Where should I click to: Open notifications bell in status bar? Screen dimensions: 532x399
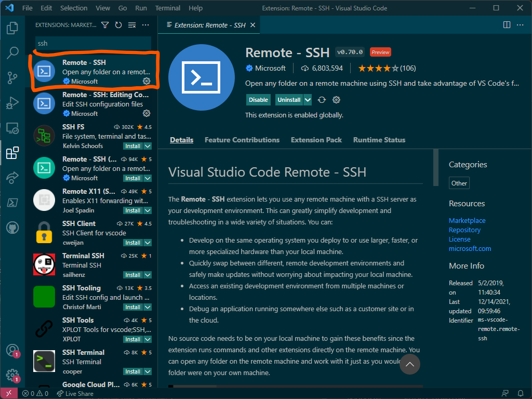tap(520, 394)
